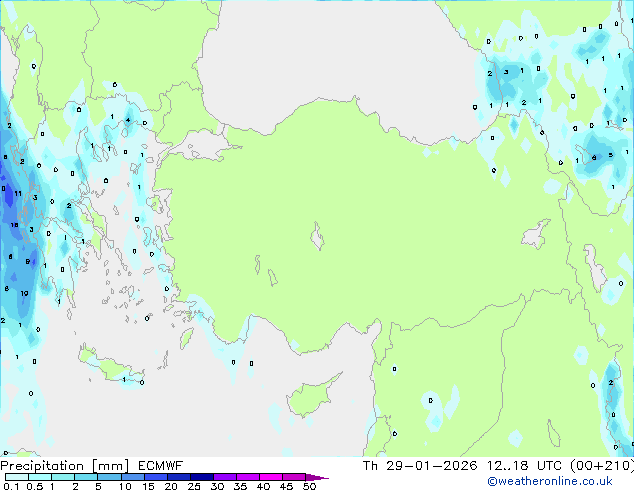Click the salt lake in central Turkey

click(318, 239)
